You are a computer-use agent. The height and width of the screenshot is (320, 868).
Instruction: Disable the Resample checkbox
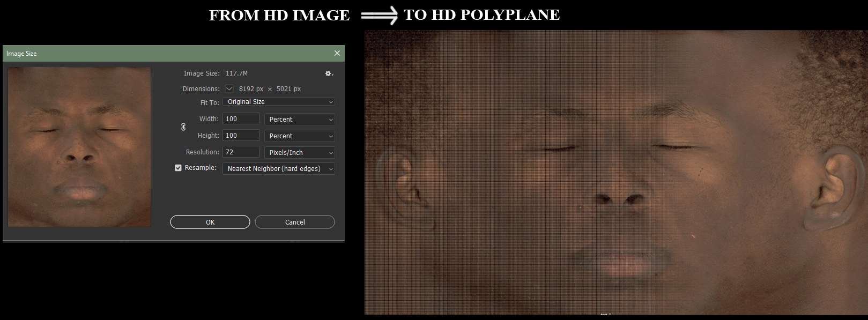click(178, 168)
